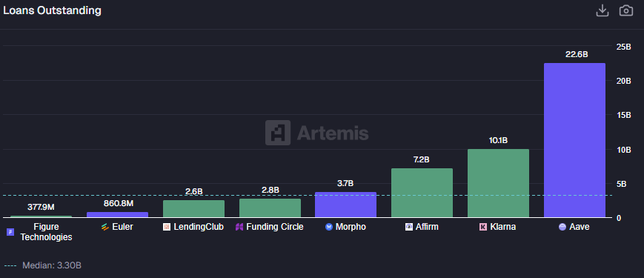Click the Morpho logo icon
Image resolution: width=644 pixels, height=278 pixels.
[328, 227]
